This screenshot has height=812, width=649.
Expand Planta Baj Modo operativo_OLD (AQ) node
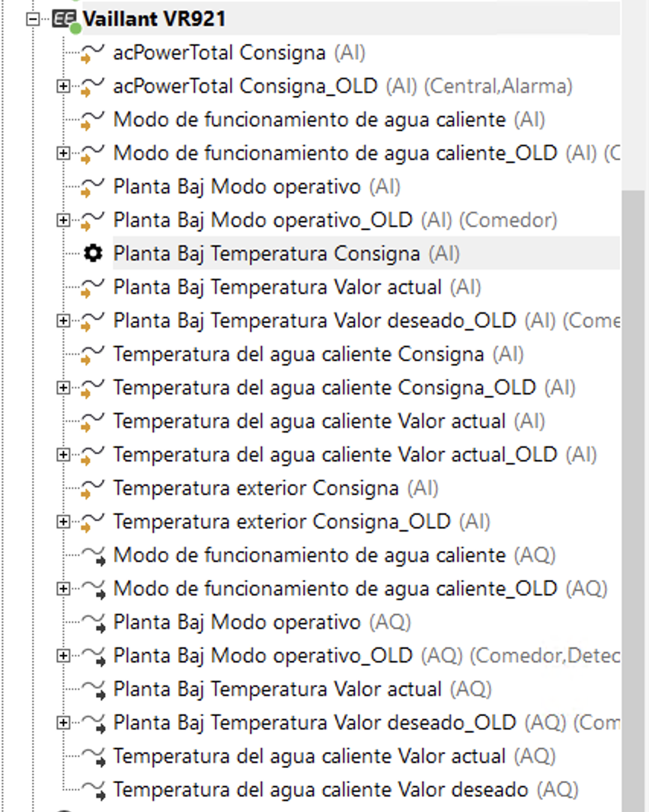point(63,656)
